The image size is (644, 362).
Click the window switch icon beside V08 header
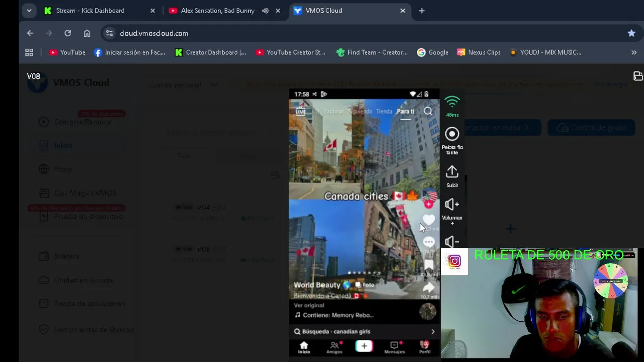[638, 76]
